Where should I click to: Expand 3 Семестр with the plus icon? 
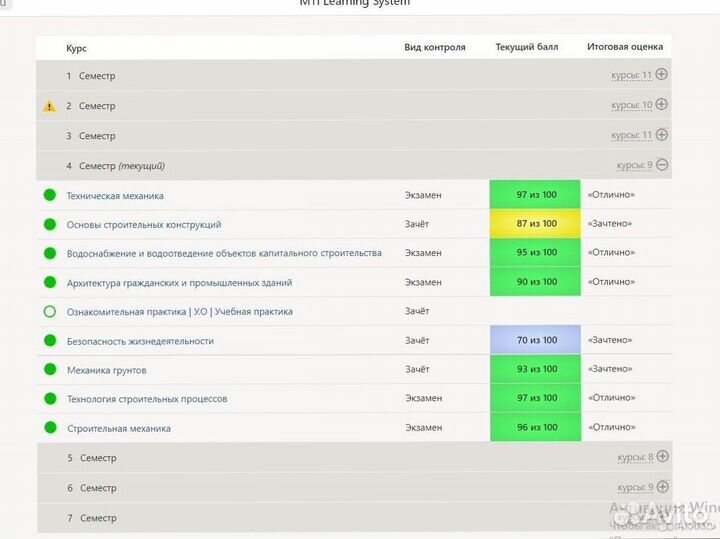pyautogui.click(x=661, y=135)
